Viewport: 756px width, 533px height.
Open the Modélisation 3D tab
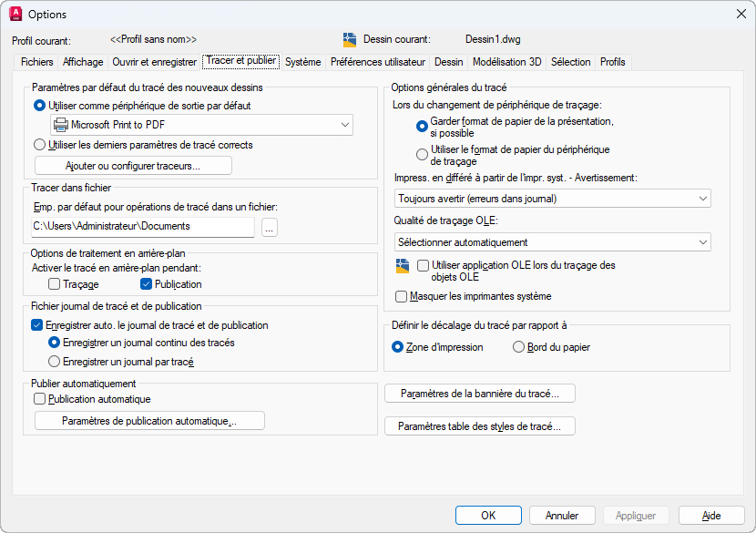click(507, 62)
